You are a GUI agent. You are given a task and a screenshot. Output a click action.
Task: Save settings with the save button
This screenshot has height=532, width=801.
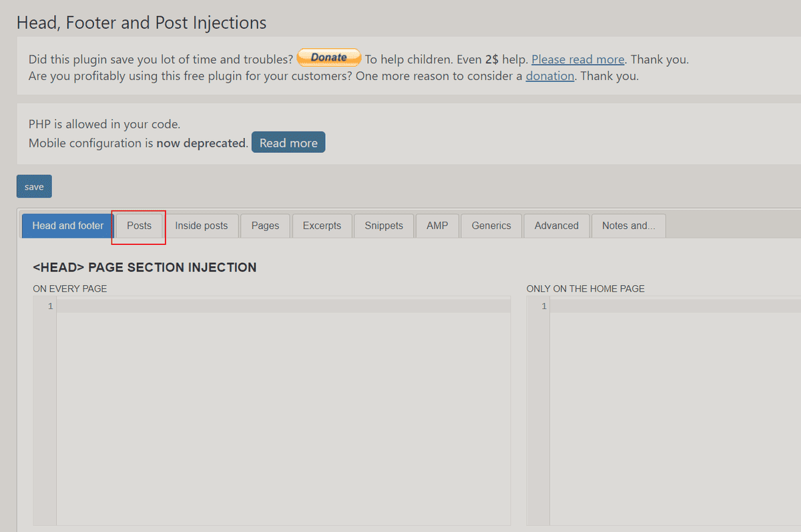pos(34,187)
